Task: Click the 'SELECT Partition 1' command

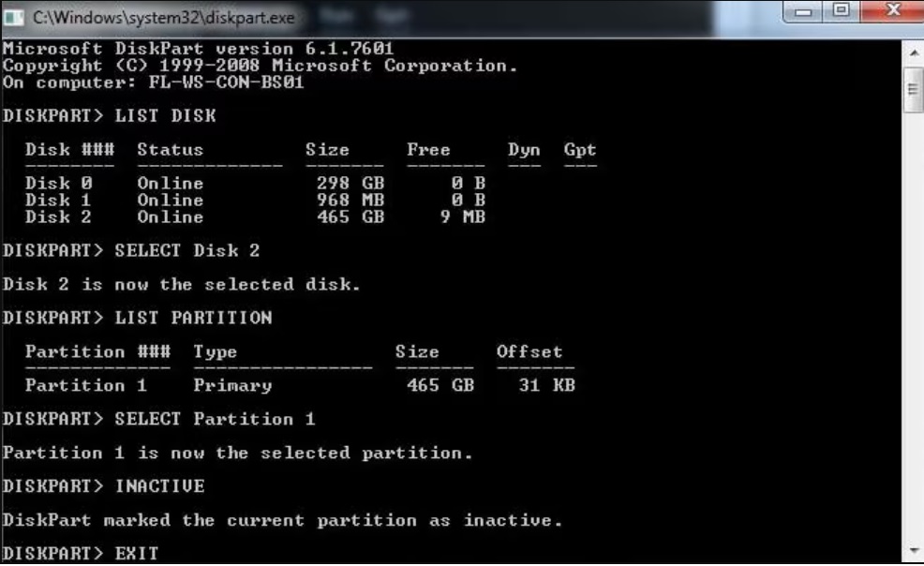Action: (216, 420)
